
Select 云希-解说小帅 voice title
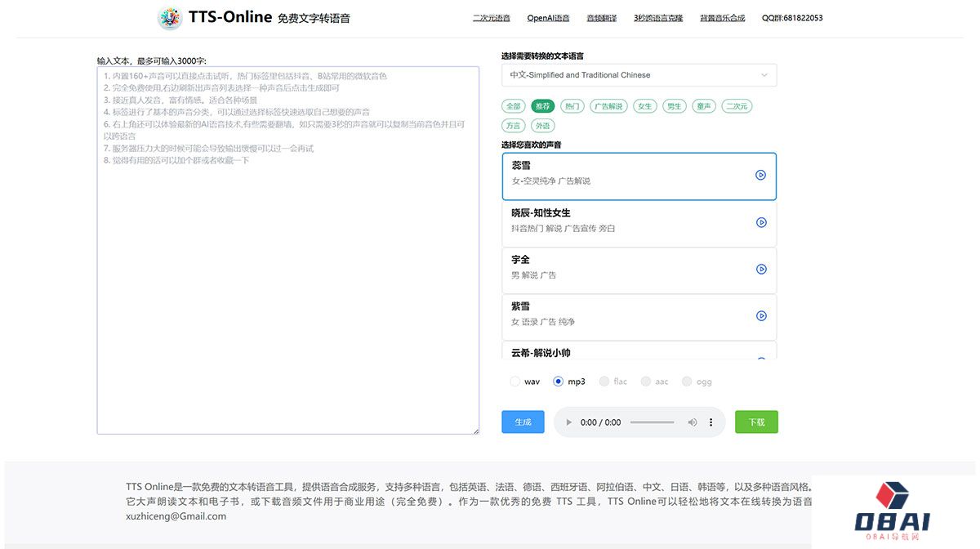point(541,353)
